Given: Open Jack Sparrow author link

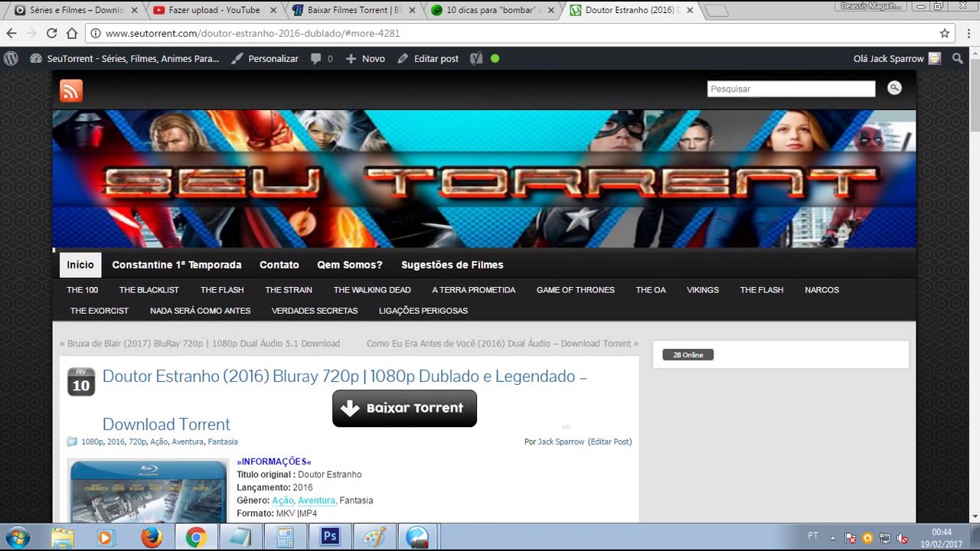Looking at the screenshot, I should [561, 442].
